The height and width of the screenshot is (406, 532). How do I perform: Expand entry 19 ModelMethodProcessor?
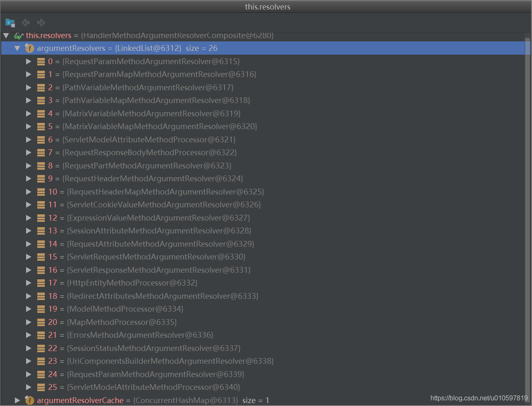[29, 309]
